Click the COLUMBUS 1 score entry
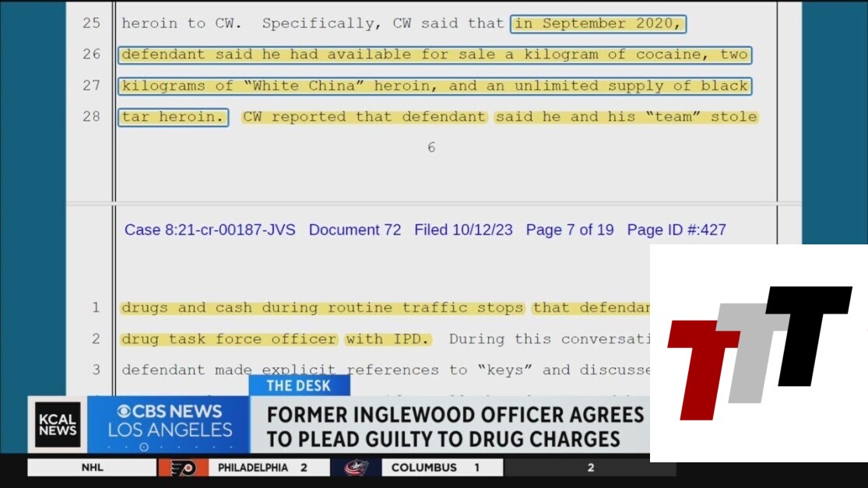 (x=435, y=468)
